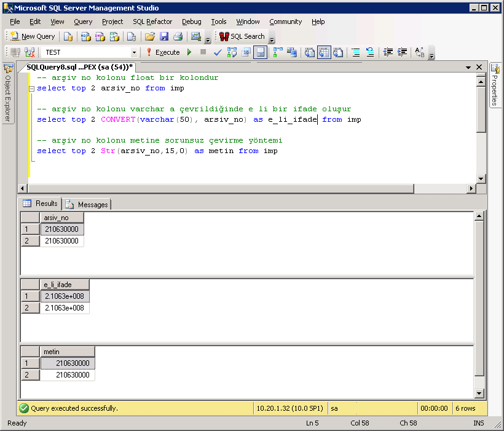Click the results pane scroll up arrow
Screen dimensions: 504x431
(x=479, y=216)
